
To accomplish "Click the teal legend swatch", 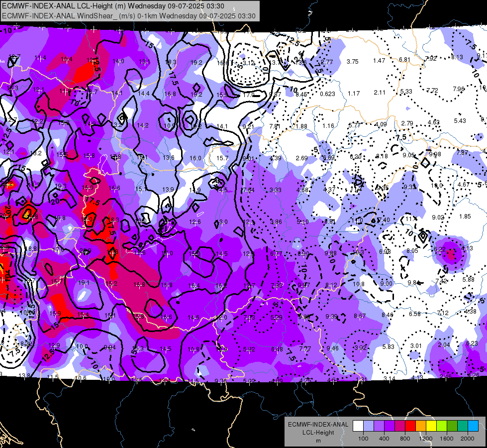I will coord(463,426).
